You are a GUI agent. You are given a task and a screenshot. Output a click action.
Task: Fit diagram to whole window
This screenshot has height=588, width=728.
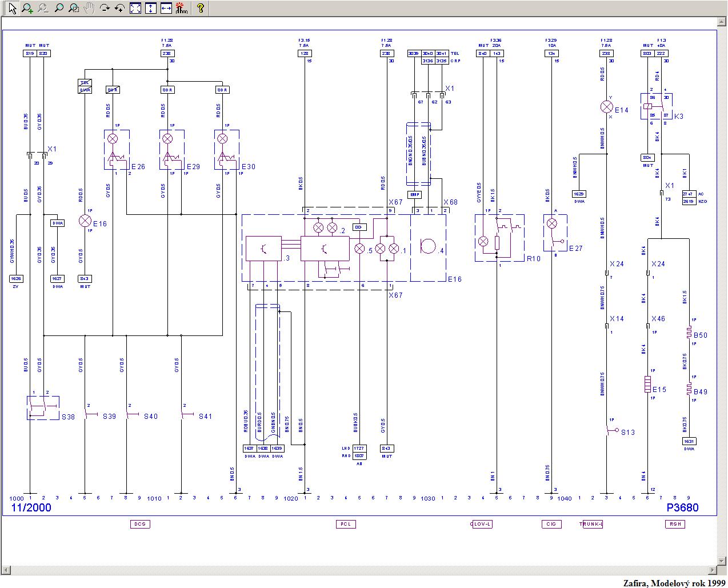pyautogui.click(x=135, y=8)
